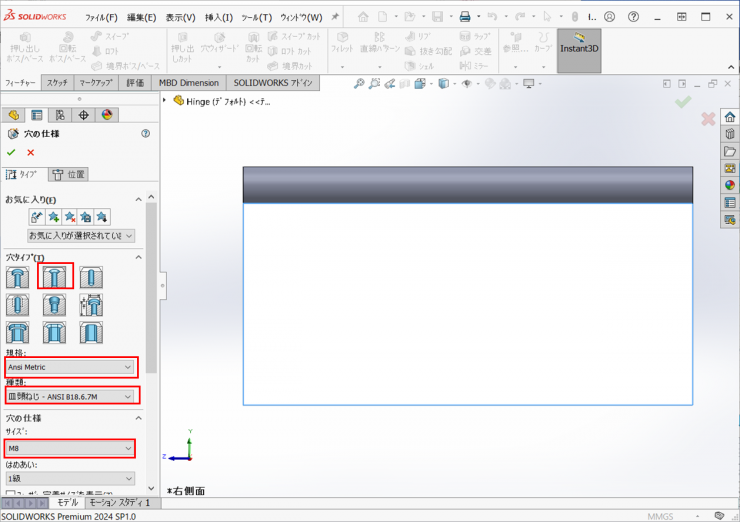The width and height of the screenshot is (740, 522).
Task: Open the ツール(T) menu
Action: (256, 17)
